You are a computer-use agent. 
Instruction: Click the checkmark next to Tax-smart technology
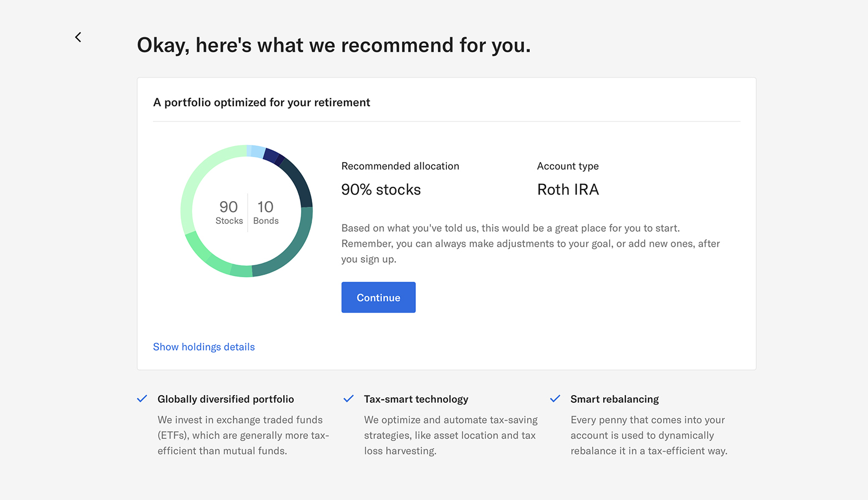(x=349, y=398)
